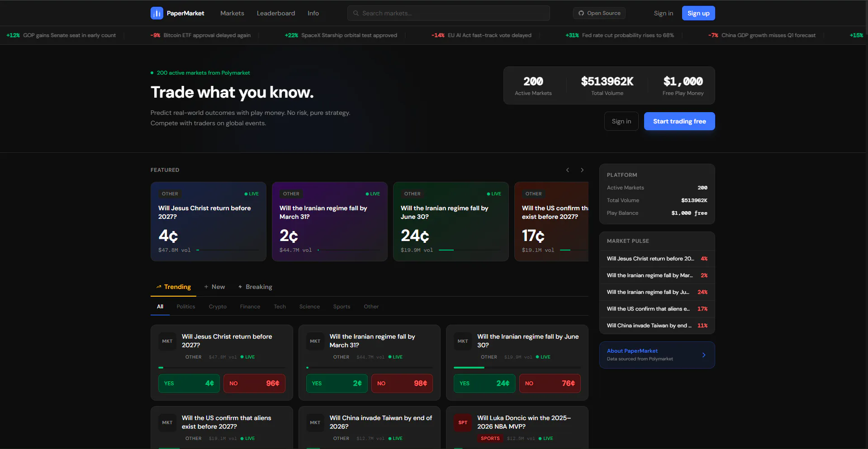Click ticker item China GDP growth misses Q1 forecast

pyautogui.click(x=762, y=35)
